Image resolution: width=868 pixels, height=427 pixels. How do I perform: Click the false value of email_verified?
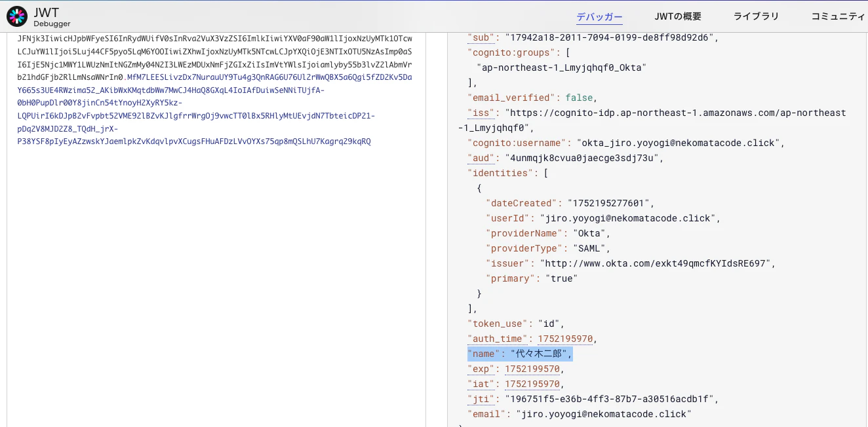(x=579, y=98)
